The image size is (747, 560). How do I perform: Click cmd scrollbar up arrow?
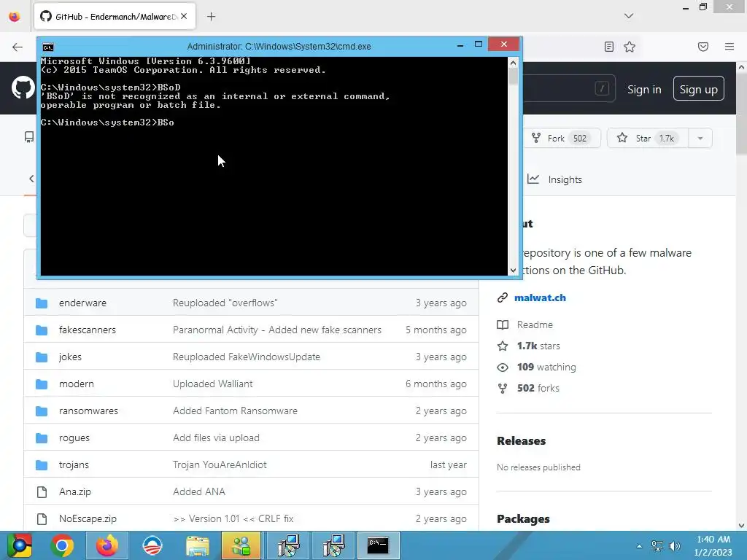pyautogui.click(x=513, y=63)
